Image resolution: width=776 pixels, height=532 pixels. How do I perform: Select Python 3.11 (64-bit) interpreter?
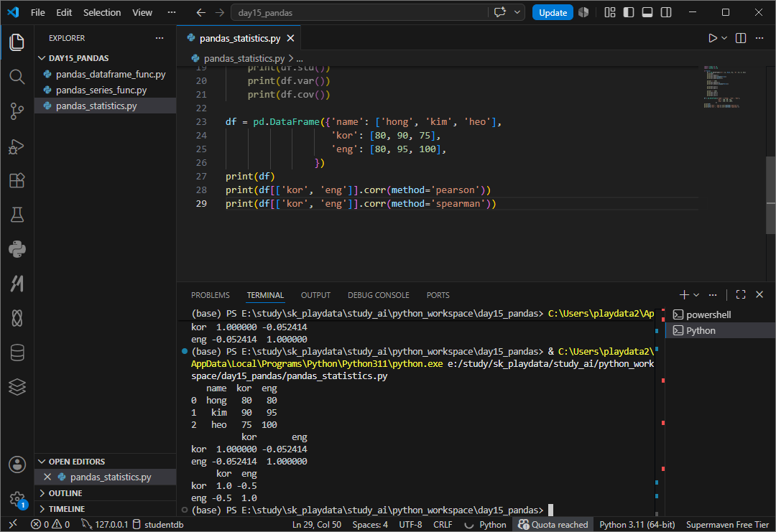637,524
